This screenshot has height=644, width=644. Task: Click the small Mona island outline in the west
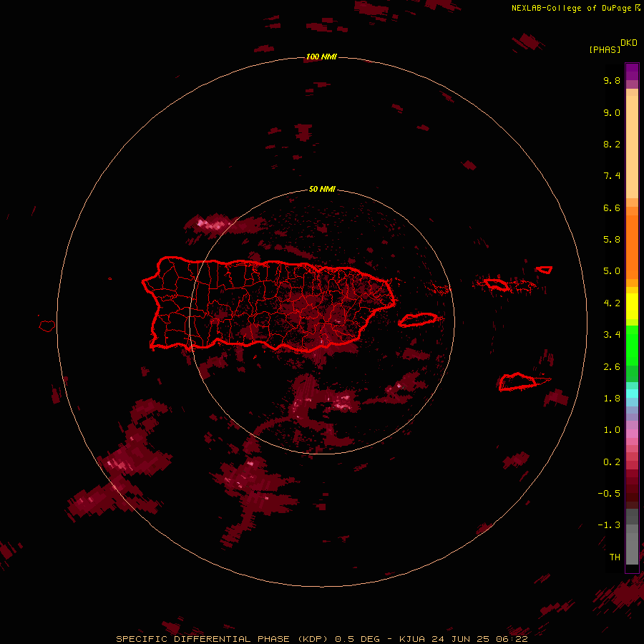pyautogui.click(x=47, y=326)
